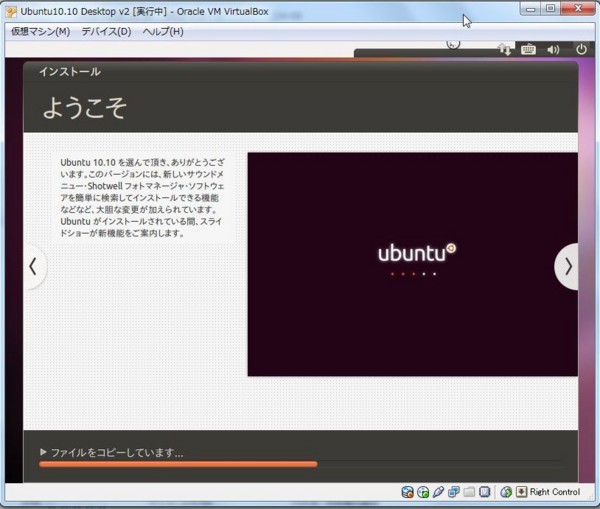Viewport: 600px width, 509px height.
Task: Click the shared folders status icon
Action: pos(469,492)
